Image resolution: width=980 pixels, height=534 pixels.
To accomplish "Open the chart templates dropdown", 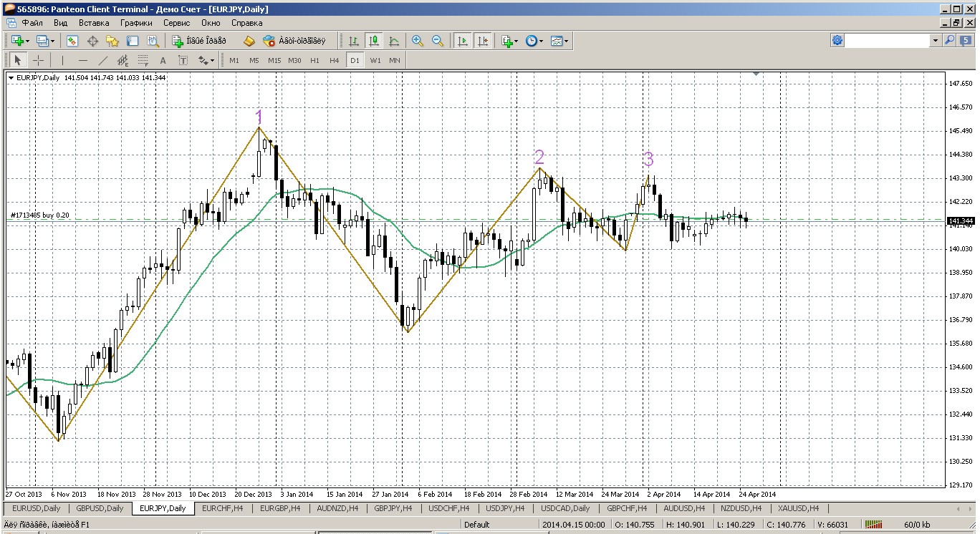I will point(560,41).
